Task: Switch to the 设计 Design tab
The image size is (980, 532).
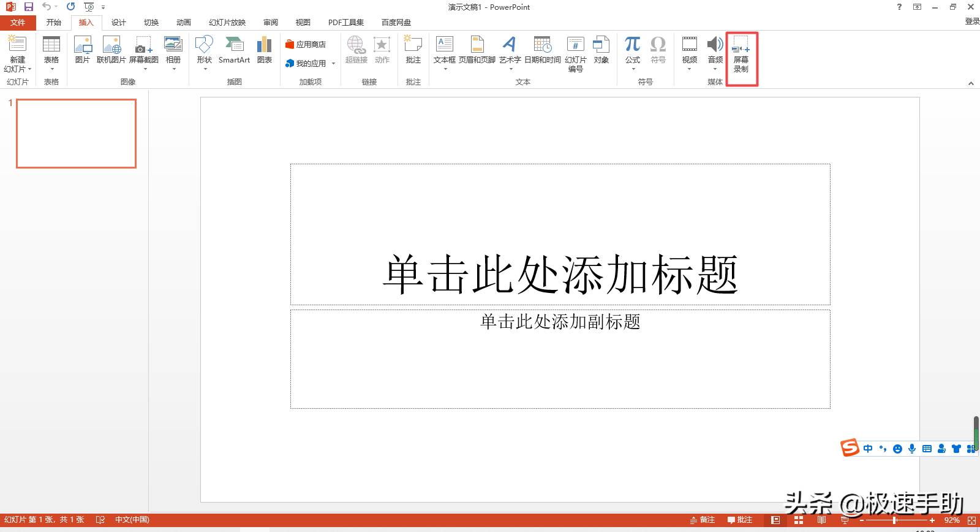Action: tap(119, 23)
